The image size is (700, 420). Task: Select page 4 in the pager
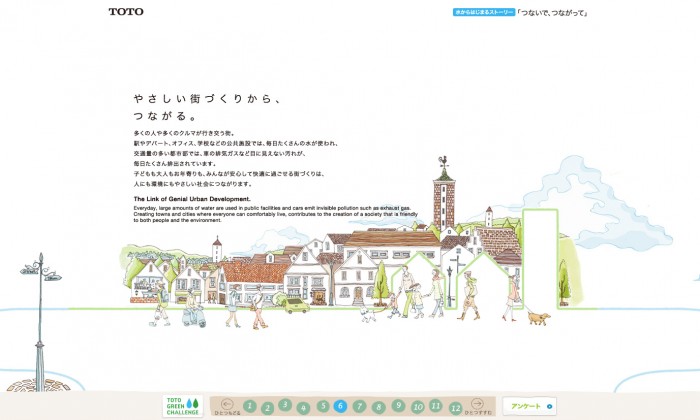pyautogui.click(x=304, y=407)
